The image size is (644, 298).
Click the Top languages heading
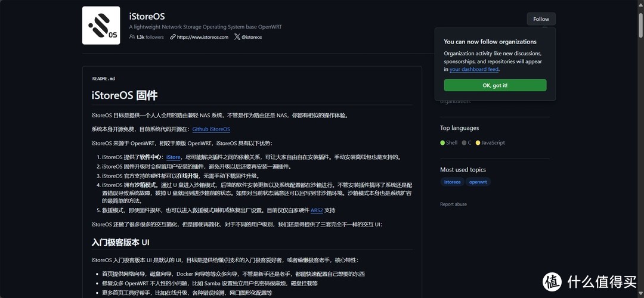pos(460,128)
